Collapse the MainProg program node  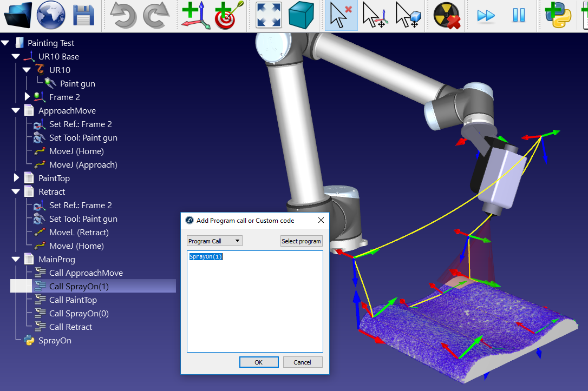click(x=17, y=260)
